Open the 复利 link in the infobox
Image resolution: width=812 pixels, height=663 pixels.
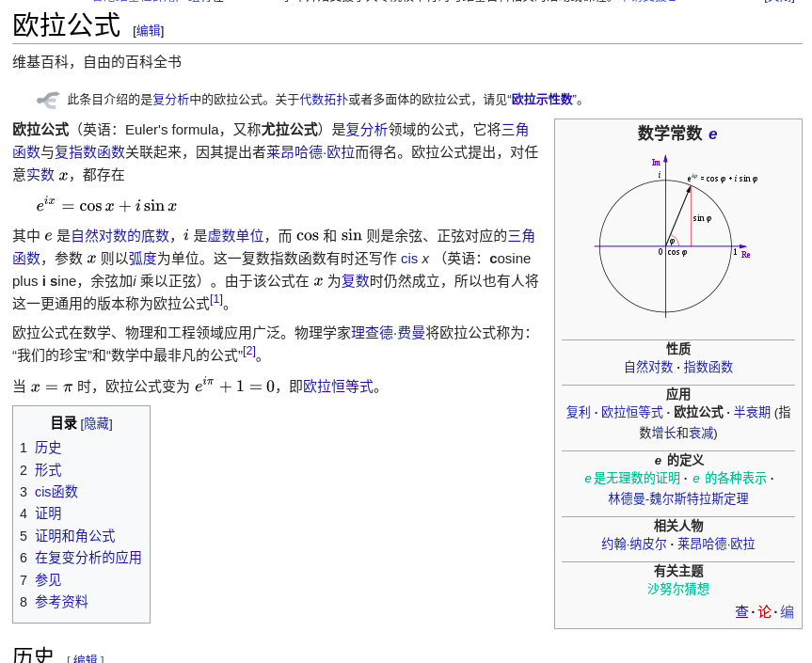pos(578,413)
